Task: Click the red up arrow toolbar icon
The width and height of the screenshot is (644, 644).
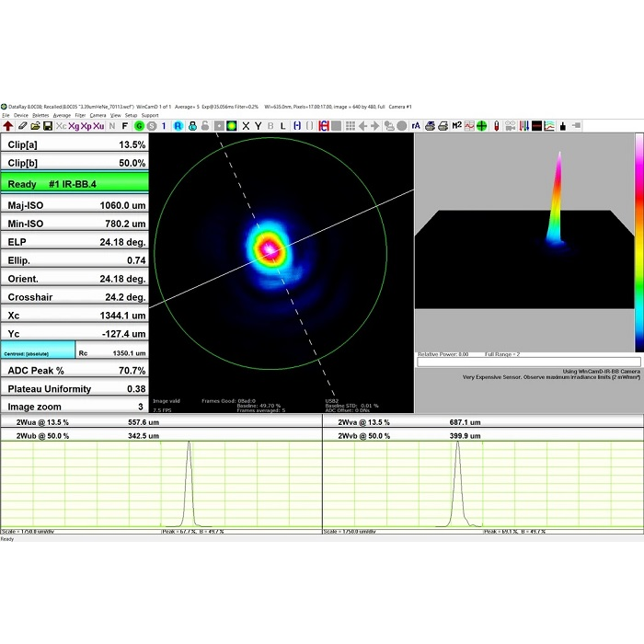Action: [x=8, y=126]
